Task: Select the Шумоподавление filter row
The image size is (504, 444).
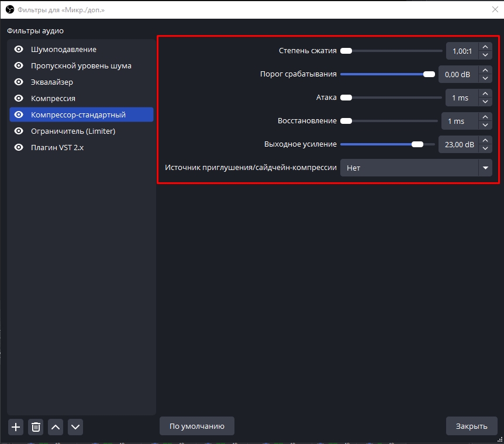Action: point(82,49)
